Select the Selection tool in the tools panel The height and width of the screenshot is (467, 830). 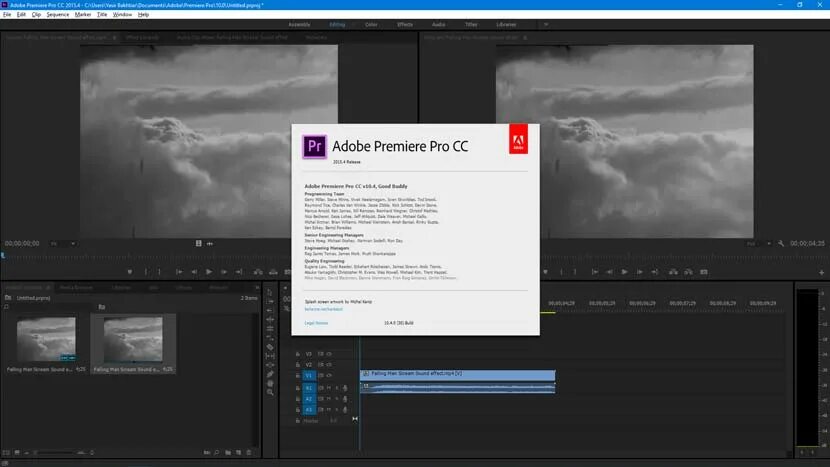pos(270,292)
